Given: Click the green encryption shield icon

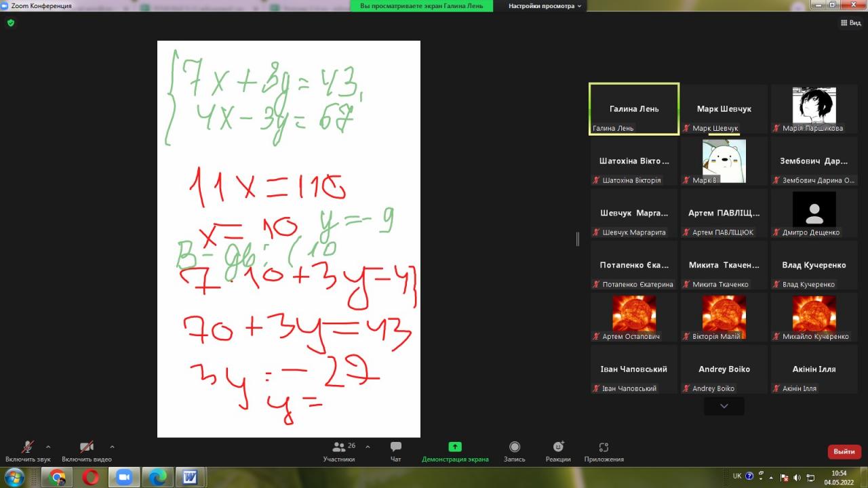Looking at the screenshot, I should [10, 22].
